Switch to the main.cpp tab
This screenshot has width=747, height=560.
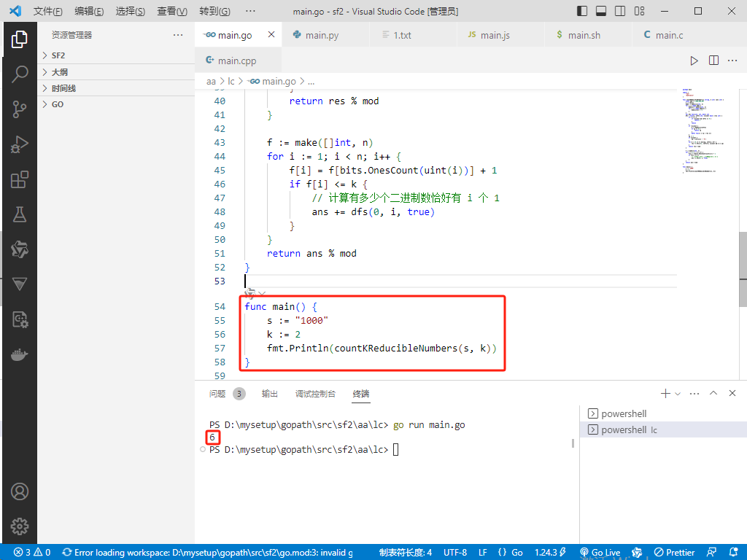click(x=237, y=61)
